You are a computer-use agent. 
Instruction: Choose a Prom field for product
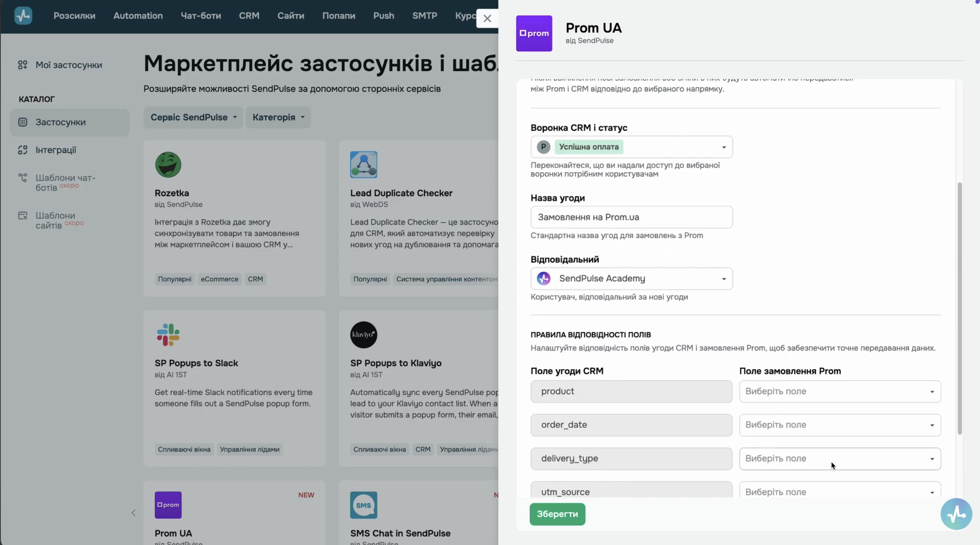[x=840, y=391]
